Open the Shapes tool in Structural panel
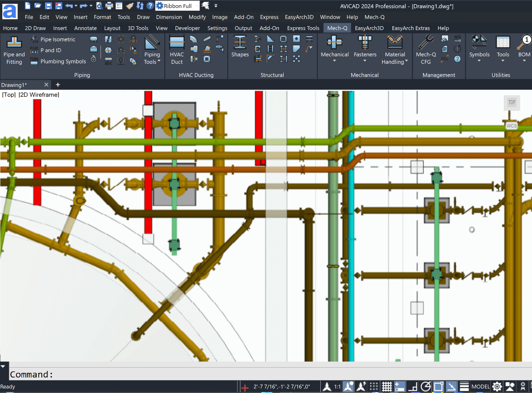Image resolution: width=532 pixels, height=393 pixels. tap(240, 47)
